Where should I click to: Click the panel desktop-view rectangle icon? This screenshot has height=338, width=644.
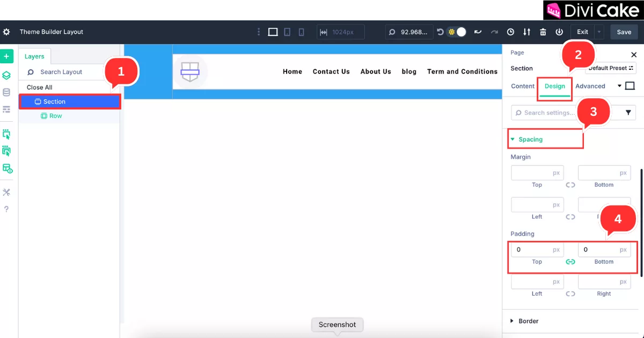pyautogui.click(x=630, y=86)
